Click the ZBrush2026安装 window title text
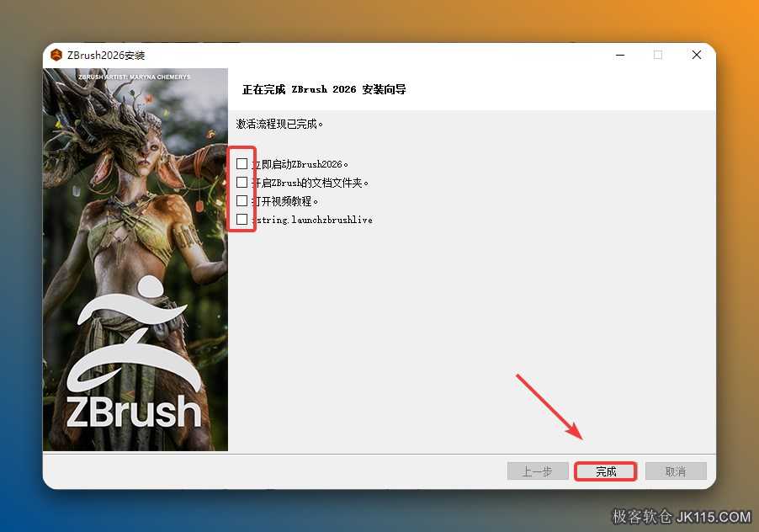Viewport: 759px width, 532px height. (106, 56)
